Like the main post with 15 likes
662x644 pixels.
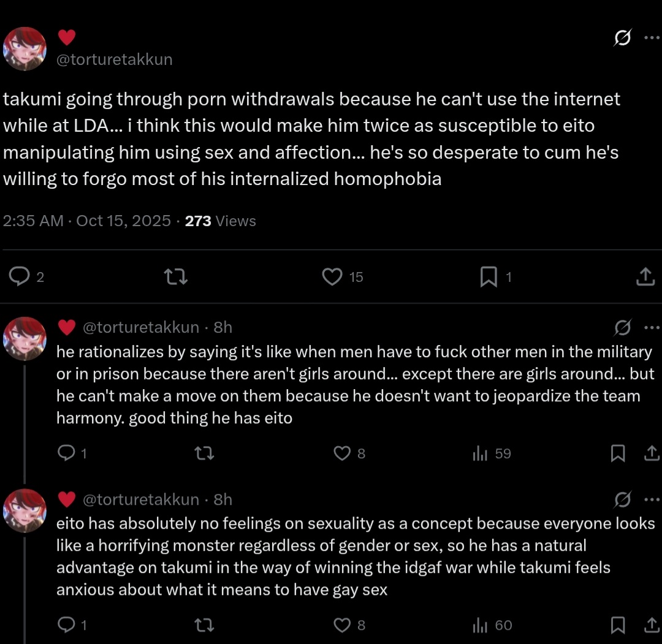[332, 277]
